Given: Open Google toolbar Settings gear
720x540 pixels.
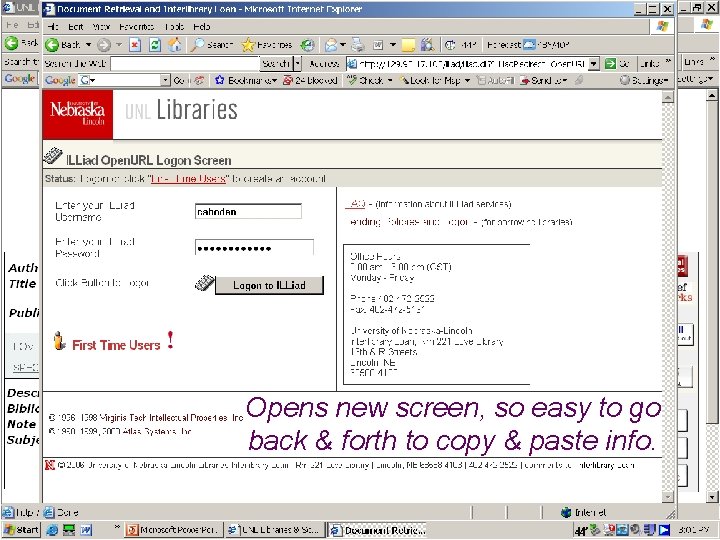Looking at the screenshot, I should 624,80.
